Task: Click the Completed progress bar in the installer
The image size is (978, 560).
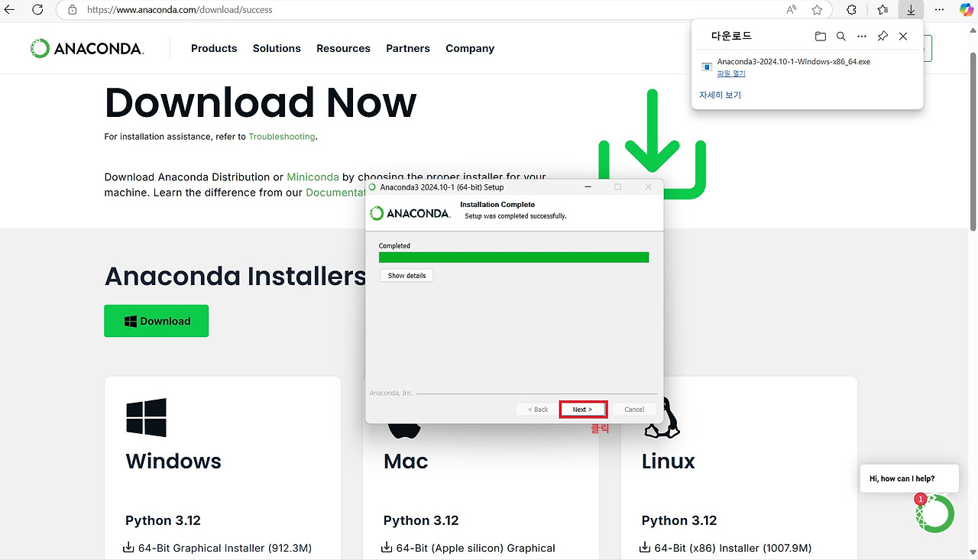Action: (513, 257)
